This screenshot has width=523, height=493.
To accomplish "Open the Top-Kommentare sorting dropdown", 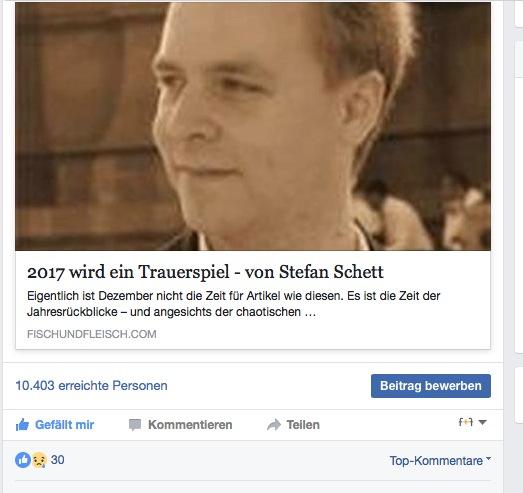I will coord(440,461).
